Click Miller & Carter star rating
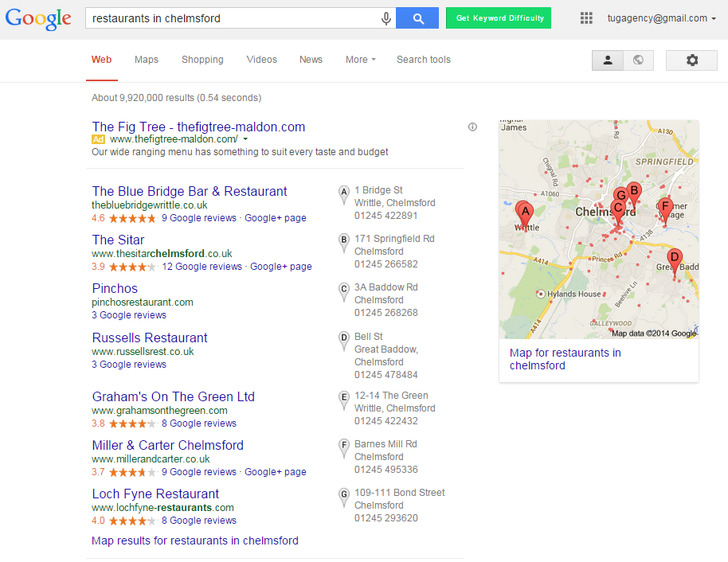 tap(132, 472)
